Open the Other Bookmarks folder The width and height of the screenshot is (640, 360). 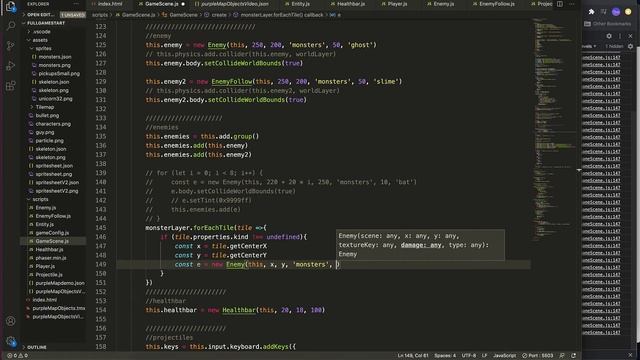(607, 24)
